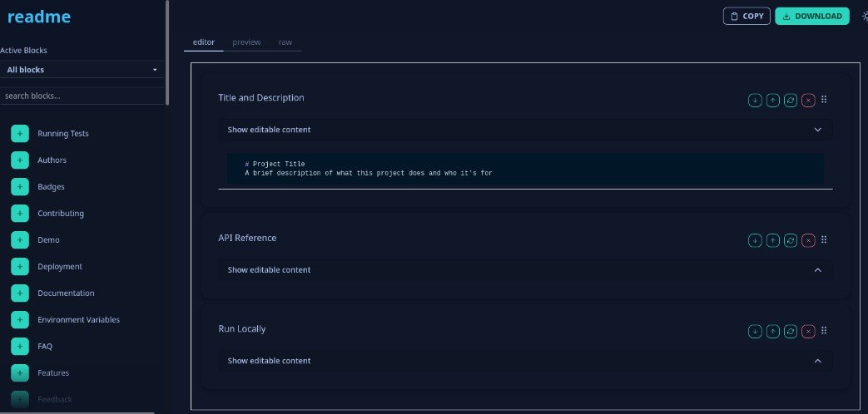This screenshot has width=868, height=414.
Task: Grab API Reference drag handle
Action: (824, 240)
